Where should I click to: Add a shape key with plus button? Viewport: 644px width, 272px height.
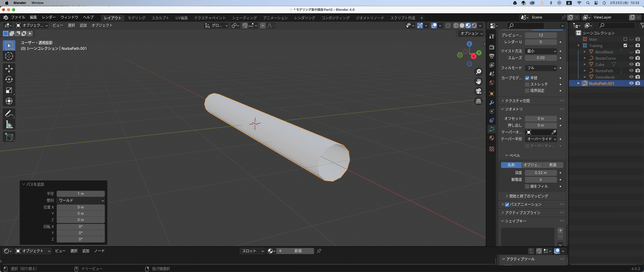pyautogui.click(x=560, y=231)
